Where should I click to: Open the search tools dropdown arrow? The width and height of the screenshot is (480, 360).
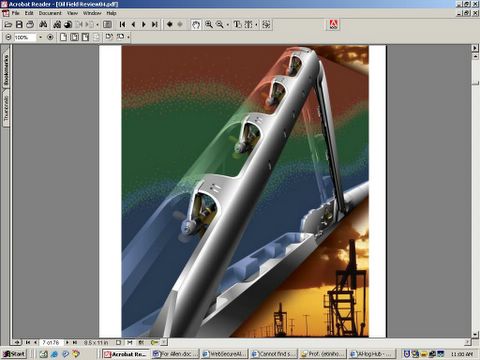pyautogui.click(x=97, y=25)
